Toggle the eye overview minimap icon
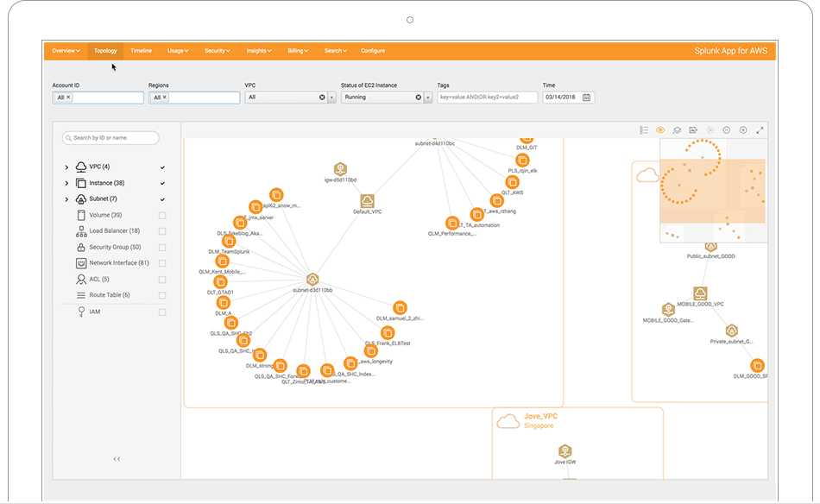This screenshot has height=504, width=820. coord(660,130)
